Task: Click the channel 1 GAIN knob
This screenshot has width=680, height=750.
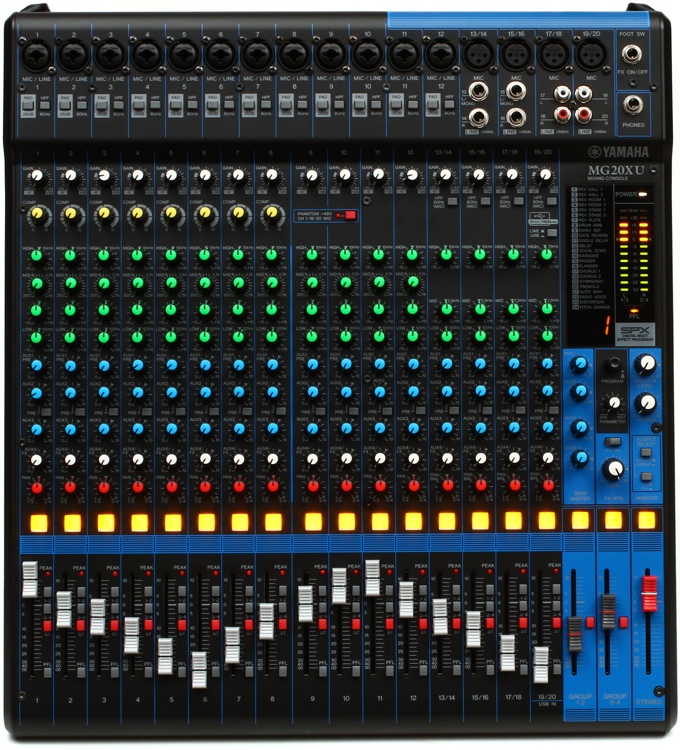Action: tap(36, 177)
